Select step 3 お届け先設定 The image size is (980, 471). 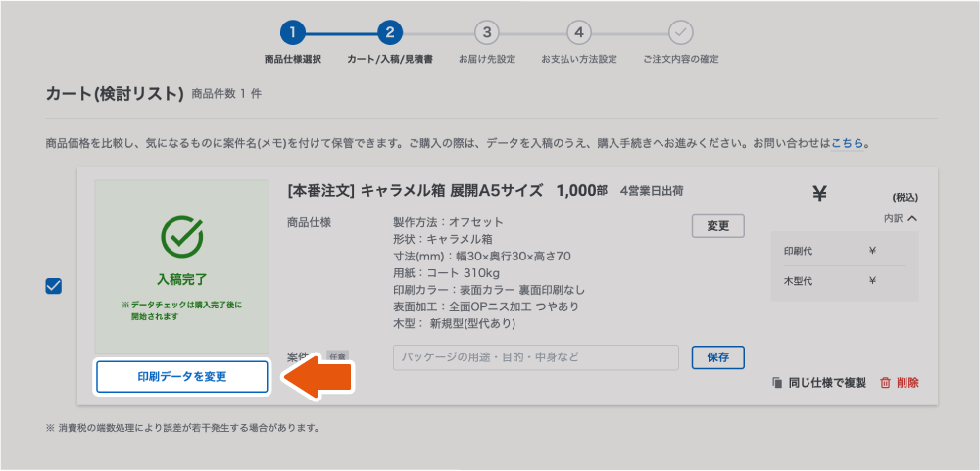click(x=487, y=33)
